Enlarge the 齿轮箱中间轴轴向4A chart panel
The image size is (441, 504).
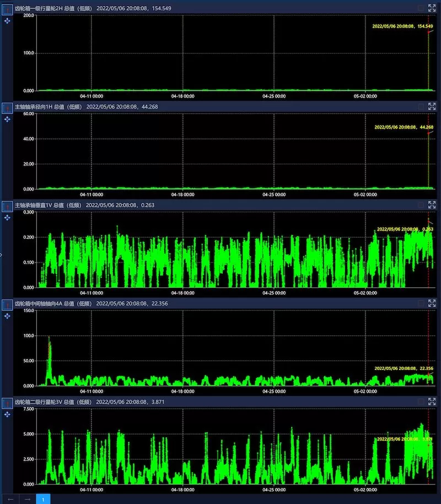click(x=432, y=303)
